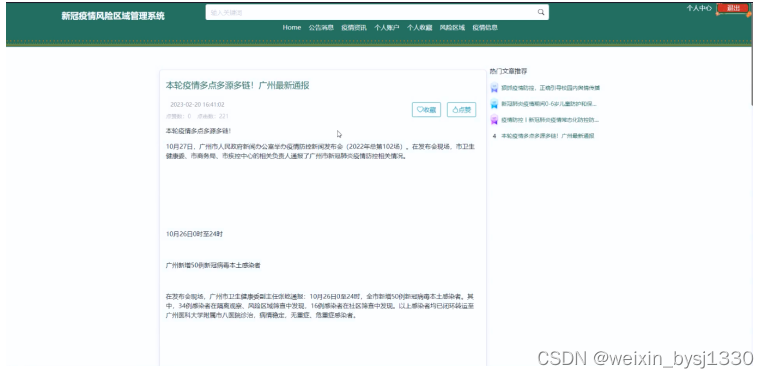The height and width of the screenshot is (378, 769).
Task: Open recommended article 疫情防控丨新冠肺炎疫情常态化防控
Action: point(550,120)
